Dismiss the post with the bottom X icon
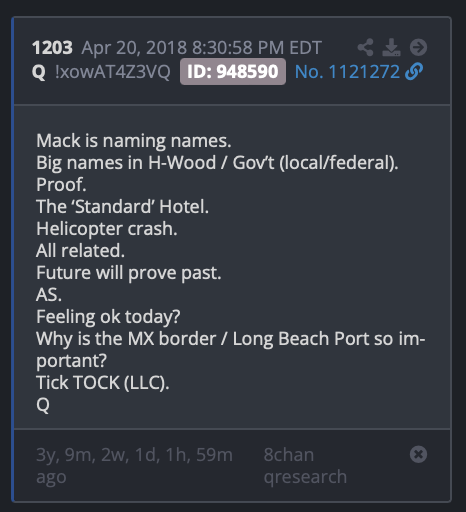The width and height of the screenshot is (466, 512). [418, 454]
